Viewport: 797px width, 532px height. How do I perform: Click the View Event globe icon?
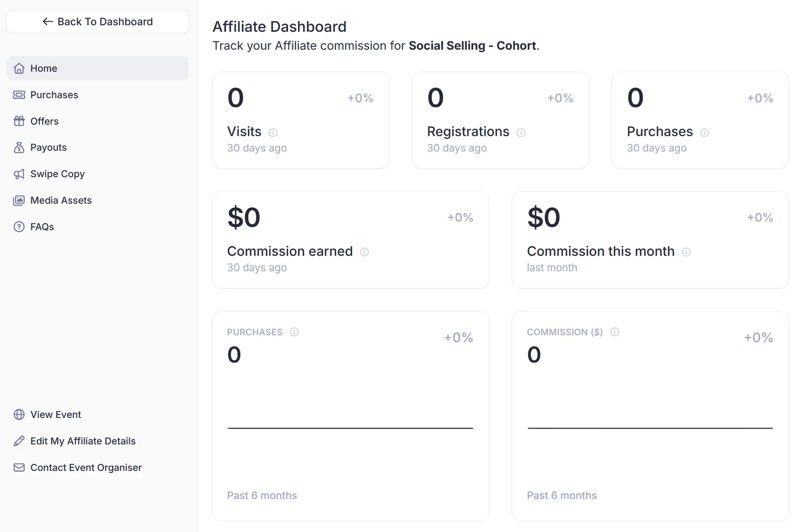coord(19,415)
